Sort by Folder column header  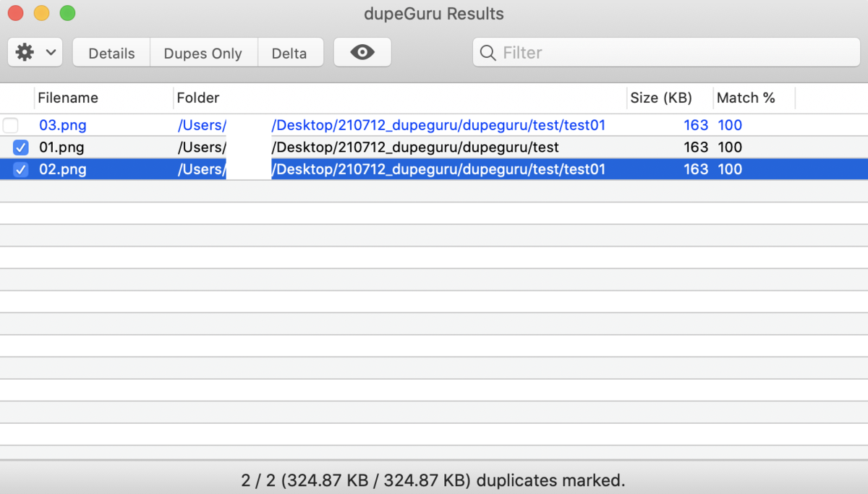(x=198, y=98)
